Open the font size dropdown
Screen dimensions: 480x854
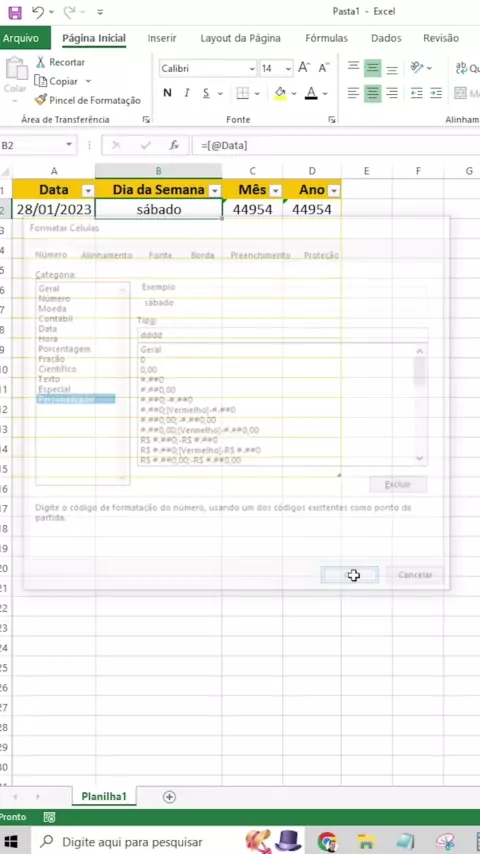289,69
